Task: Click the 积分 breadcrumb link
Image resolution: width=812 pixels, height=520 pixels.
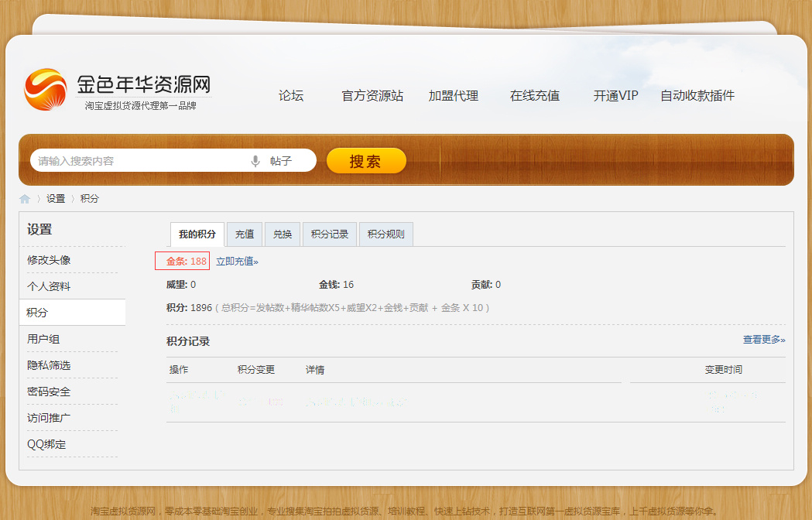Action: (90, 199)
